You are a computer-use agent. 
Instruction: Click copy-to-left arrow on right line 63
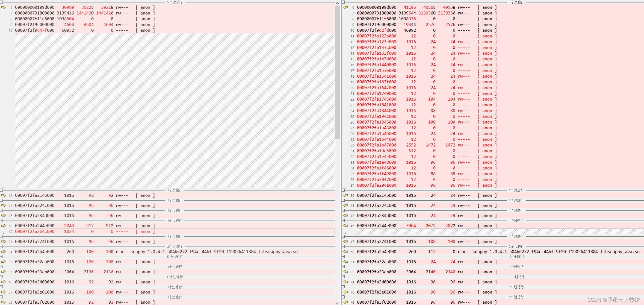click(x=345, y=272)
